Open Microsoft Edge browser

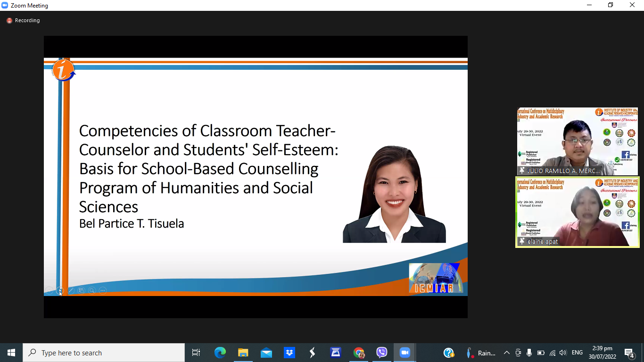[x=220, y=353]
